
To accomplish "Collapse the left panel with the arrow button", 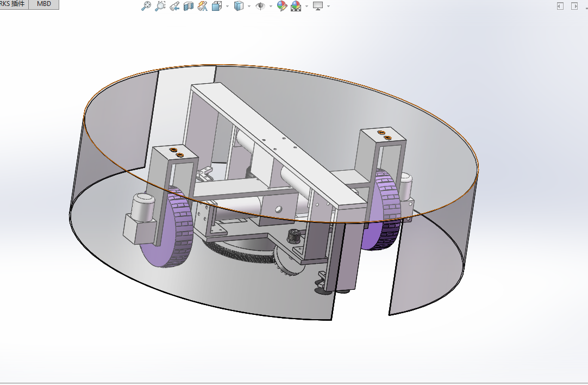I will [560, 6].
